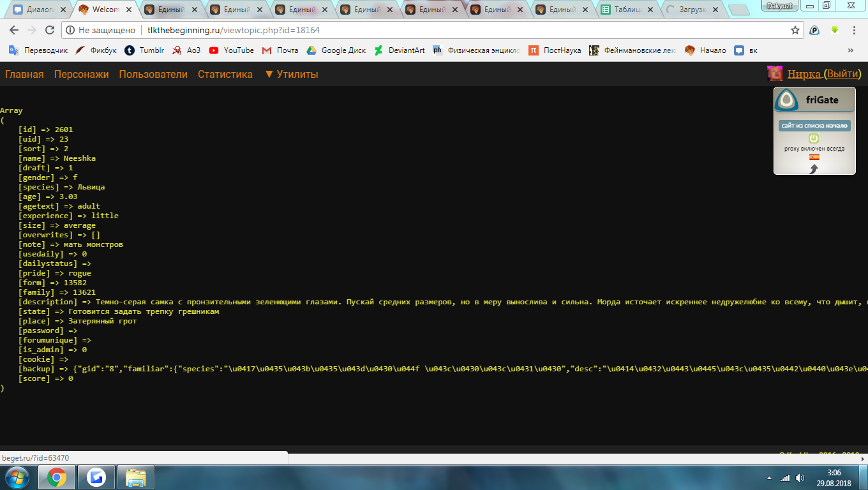The image size is (868, 490).
Task: Open the Windows Start menu
Action: click(x=17, y=477)
